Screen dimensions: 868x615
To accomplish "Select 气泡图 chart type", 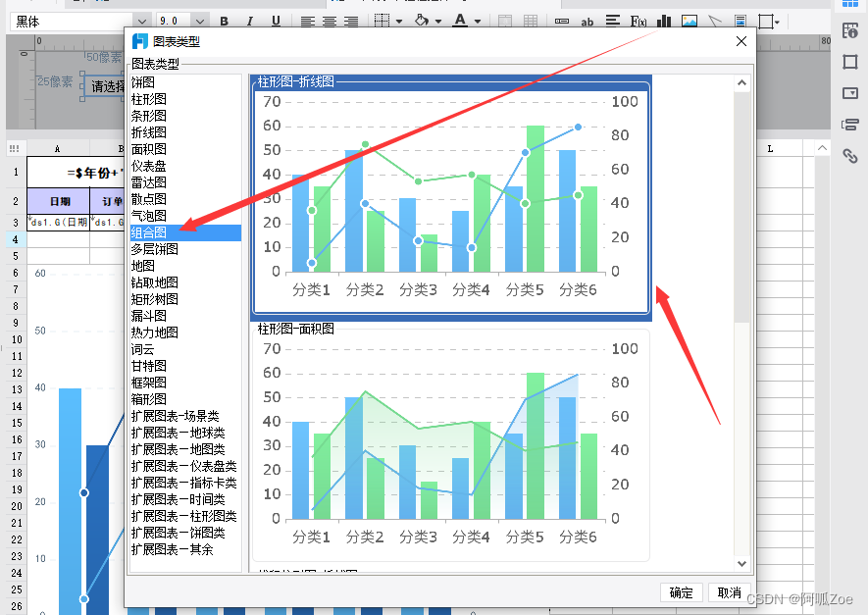I will 185,216.
